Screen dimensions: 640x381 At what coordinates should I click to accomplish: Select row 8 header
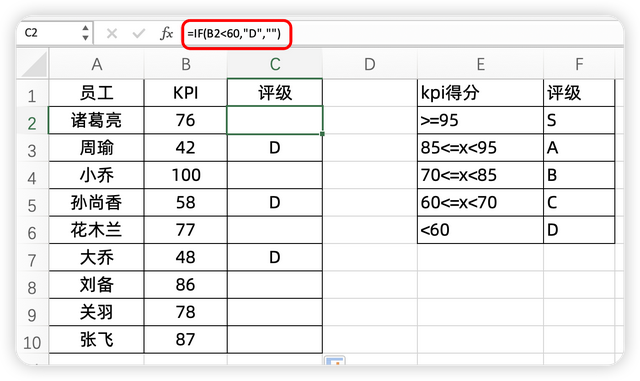32,285
